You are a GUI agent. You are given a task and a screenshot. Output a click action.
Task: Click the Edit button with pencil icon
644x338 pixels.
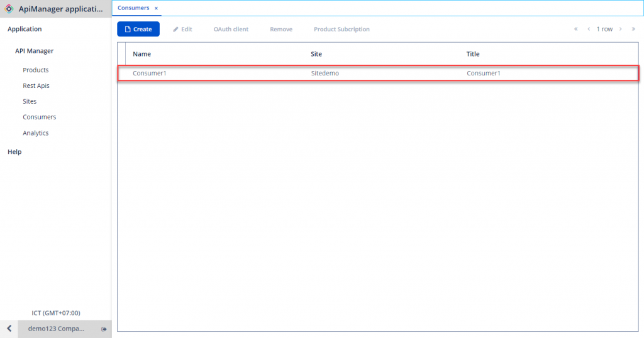coord(182,29)
